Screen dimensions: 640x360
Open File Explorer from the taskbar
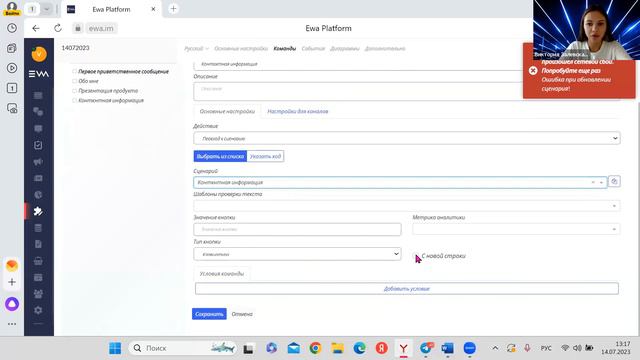[338, 348]
